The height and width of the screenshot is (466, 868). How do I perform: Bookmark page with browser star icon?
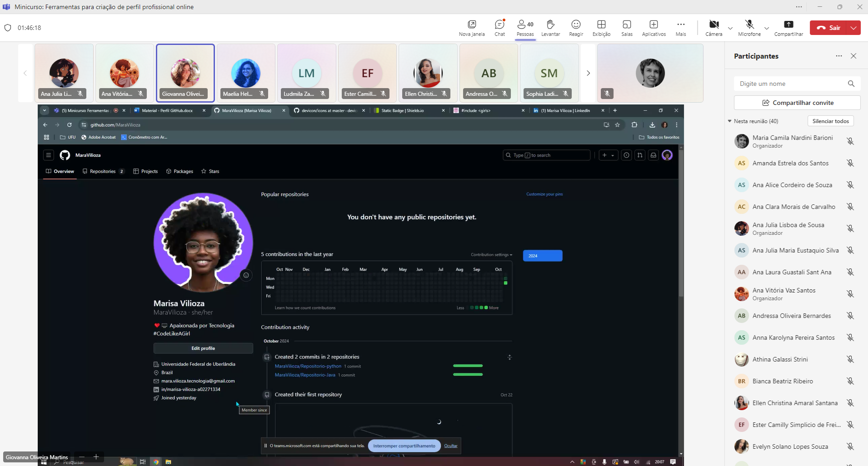click(617, 125)
